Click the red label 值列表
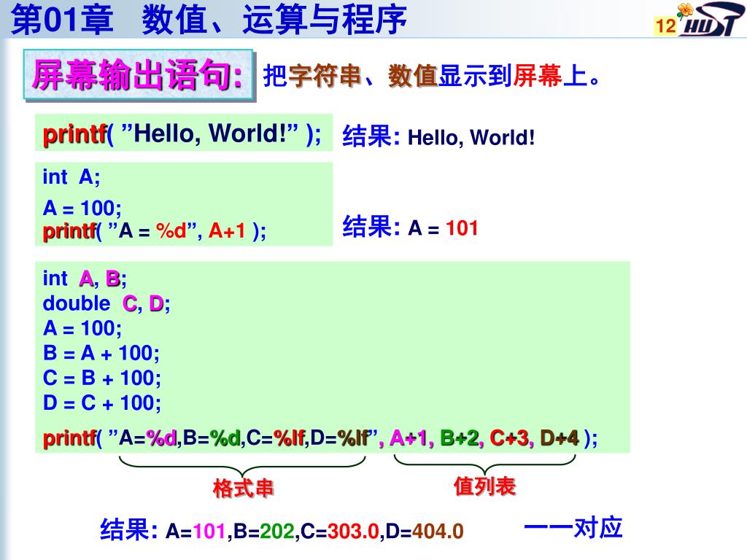This screenshot has height=560, width=747. click(x=484, y=486)
